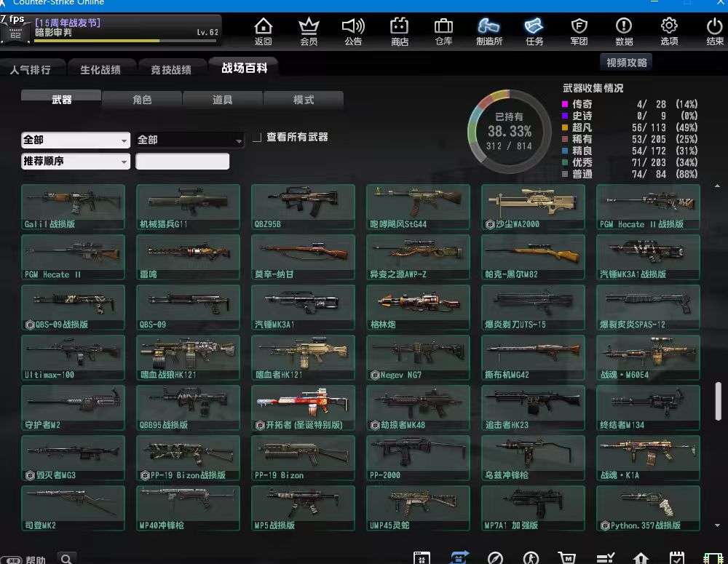Select the Galil战损版 weapon card
This screenshot has width=728, height=564.
73,207
